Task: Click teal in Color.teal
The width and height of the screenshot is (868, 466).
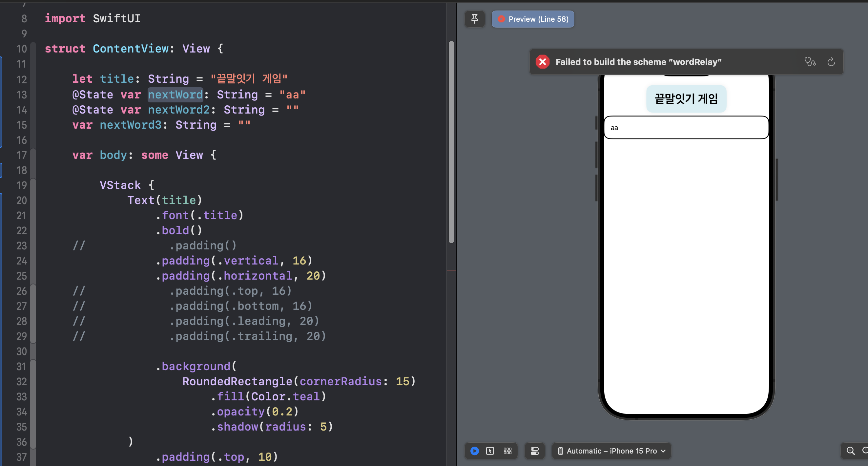Action: coord(306,397)
